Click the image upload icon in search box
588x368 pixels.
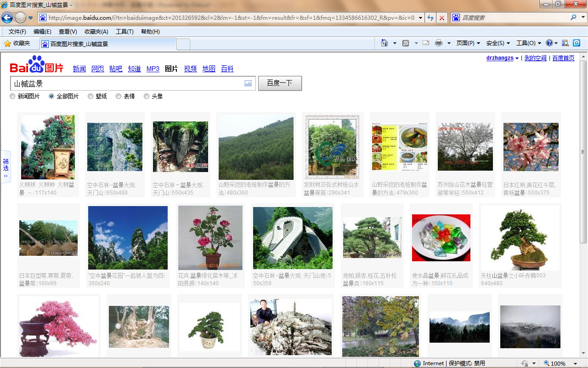pos(248,84)
